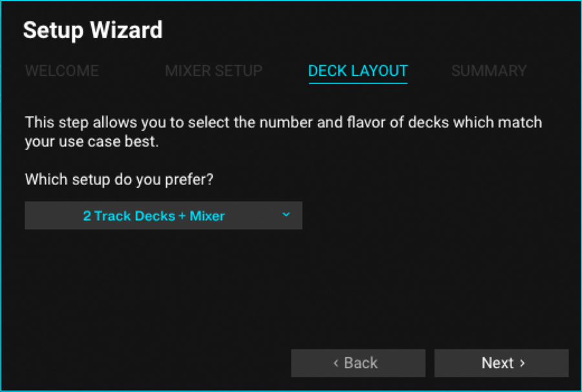
Task: Return to previous step via Back
Action: 358,363
